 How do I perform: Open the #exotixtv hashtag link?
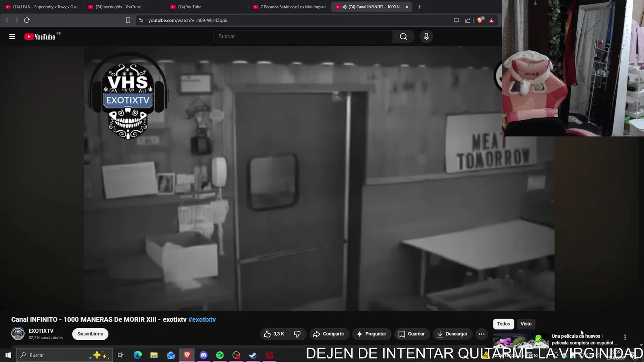[202, 320]
